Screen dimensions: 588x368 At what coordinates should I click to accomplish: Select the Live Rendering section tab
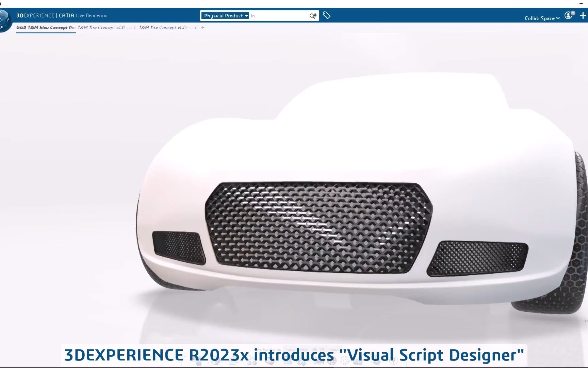tap(268, 349)
